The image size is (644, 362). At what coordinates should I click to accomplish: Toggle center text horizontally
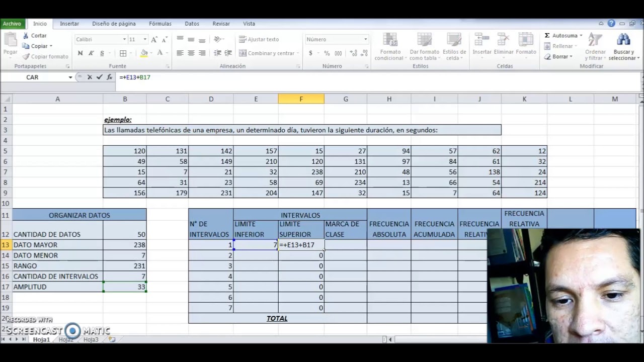[191, 53]
